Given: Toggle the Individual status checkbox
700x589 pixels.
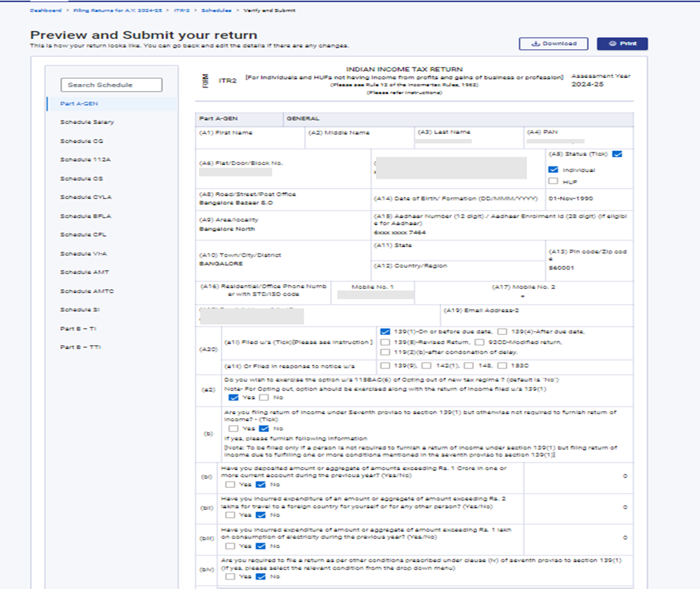Looking at the screenshot, I should point(553,170).
